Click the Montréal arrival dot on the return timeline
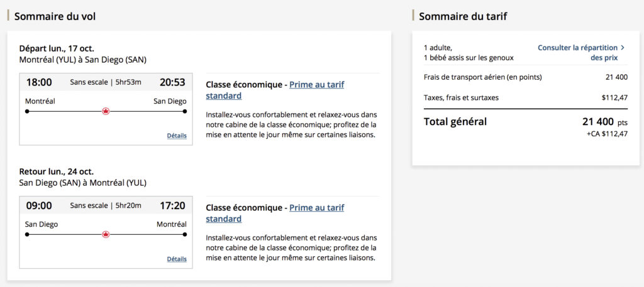This screenshot has width=644, height=287. 185,234
